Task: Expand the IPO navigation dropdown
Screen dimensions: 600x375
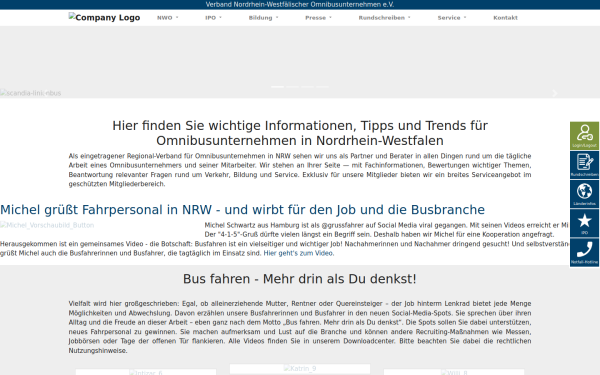Action: 213,18
